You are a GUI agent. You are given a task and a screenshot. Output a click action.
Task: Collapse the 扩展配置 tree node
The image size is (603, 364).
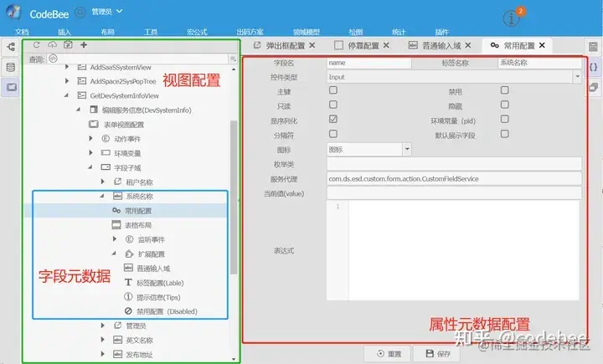click(114, 254)
